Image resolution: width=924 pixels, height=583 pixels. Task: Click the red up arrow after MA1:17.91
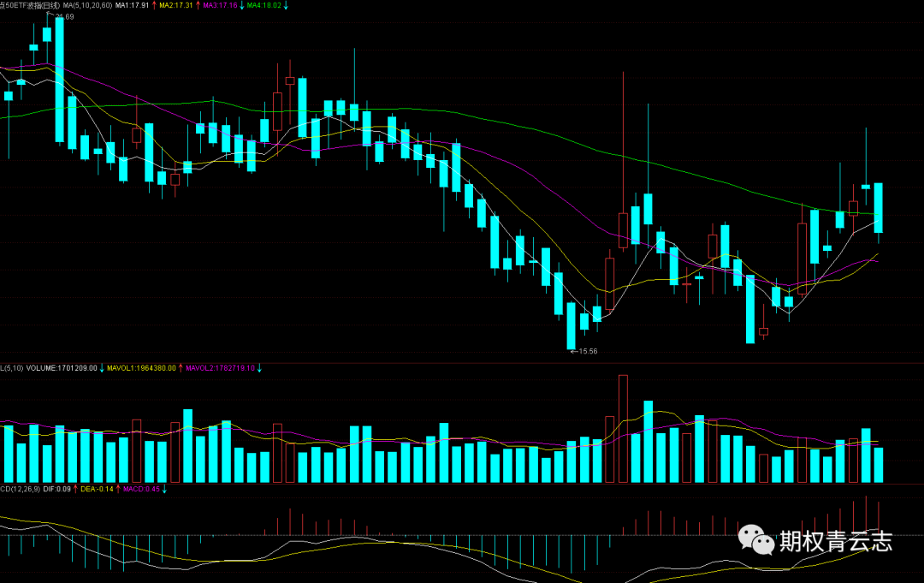click(x=154, y=5)
